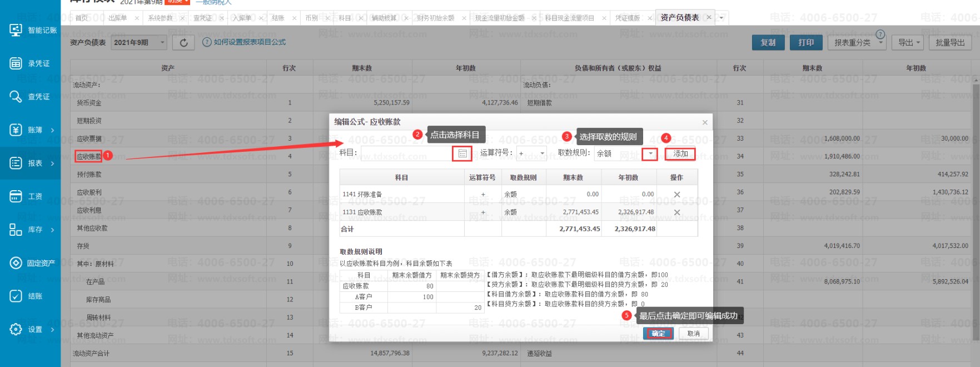This screenshot has width=980, height=367.
Task: Switch to the 财务初始余额 tab
Action: click(x=435, y=18)
